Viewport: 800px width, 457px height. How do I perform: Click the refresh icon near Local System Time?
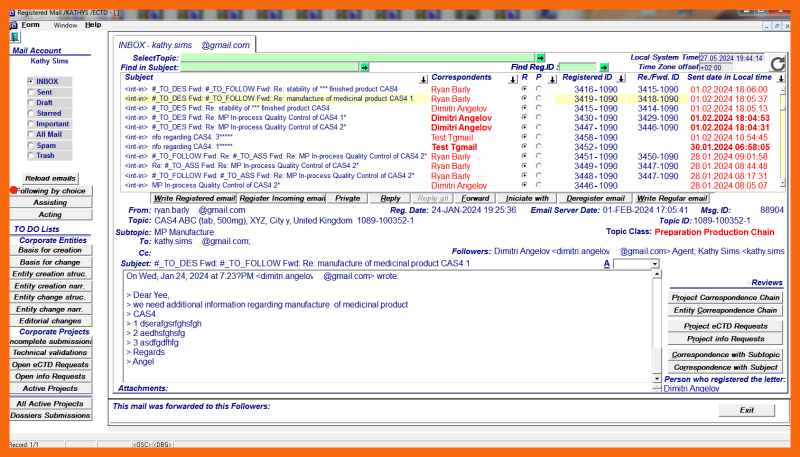778,63
